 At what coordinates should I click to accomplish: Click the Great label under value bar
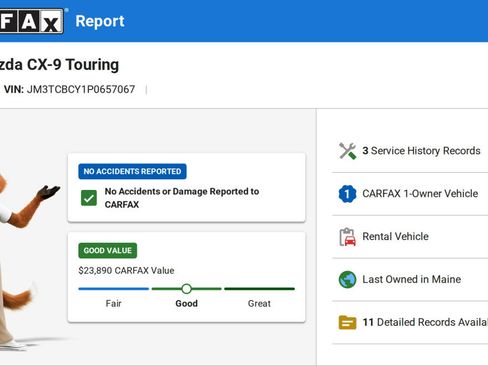[x=259, y=304]
